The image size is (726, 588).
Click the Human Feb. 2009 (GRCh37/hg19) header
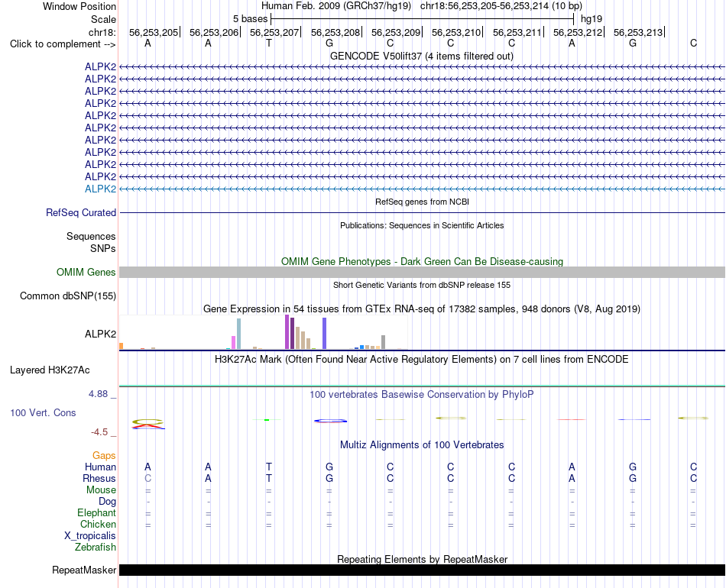(336, 6)
